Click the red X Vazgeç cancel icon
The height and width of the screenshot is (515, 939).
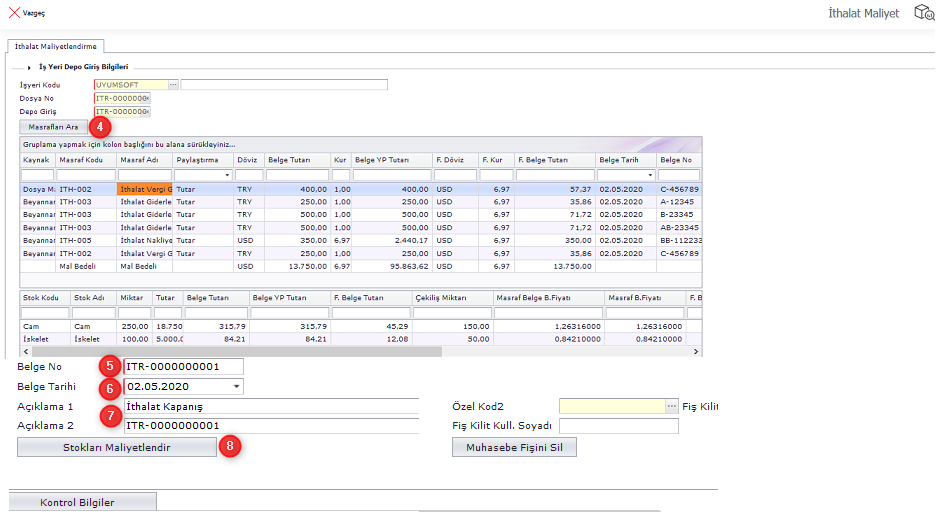14,13
